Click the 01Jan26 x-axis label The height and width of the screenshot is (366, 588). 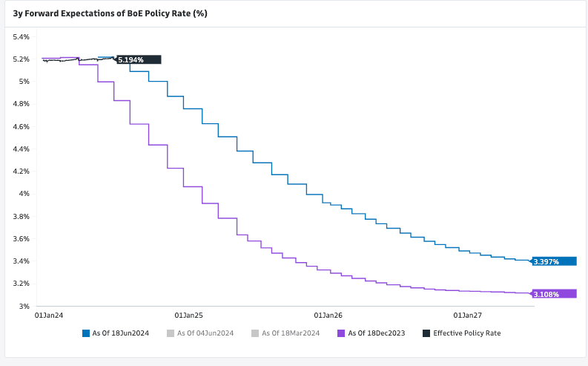(x=328, y=316)
